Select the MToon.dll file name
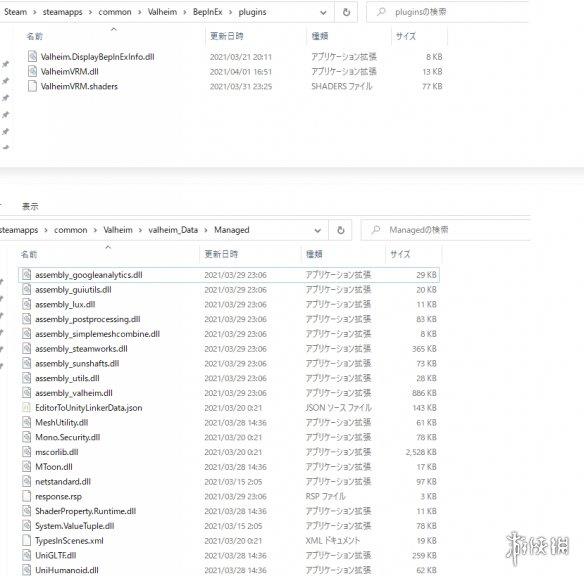This screenshot has height=576, width=584. (54, 467)
